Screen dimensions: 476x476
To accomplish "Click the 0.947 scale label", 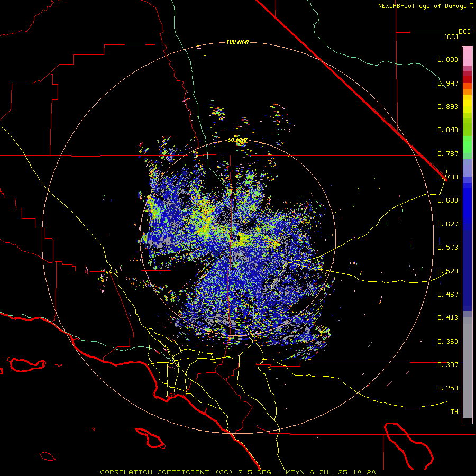I will coord(448,83).
